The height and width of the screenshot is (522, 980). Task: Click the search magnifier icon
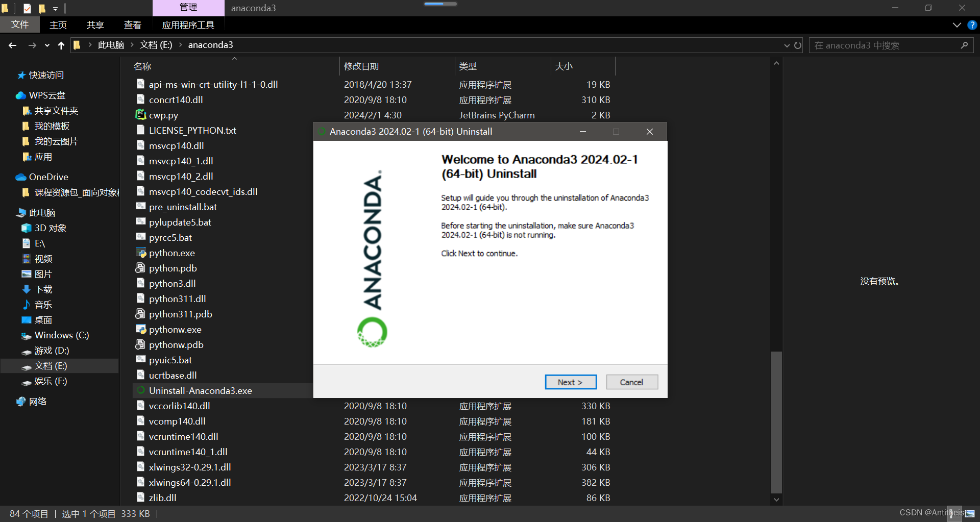964,45
